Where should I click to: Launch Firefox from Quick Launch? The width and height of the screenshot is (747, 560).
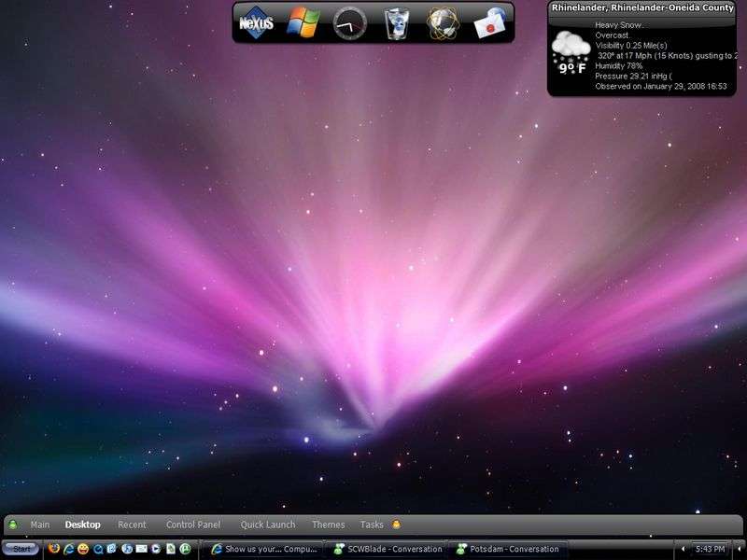coord(54,549)
